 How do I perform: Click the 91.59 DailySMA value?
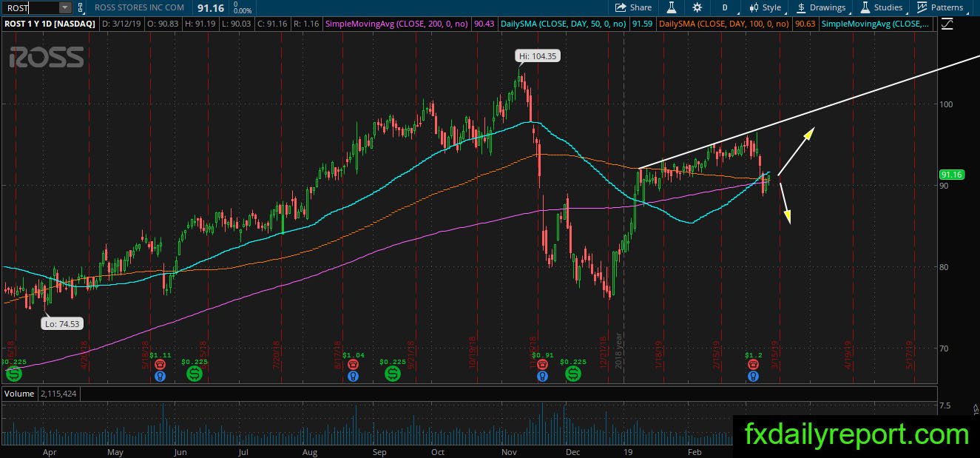click(x=642, y=24)
